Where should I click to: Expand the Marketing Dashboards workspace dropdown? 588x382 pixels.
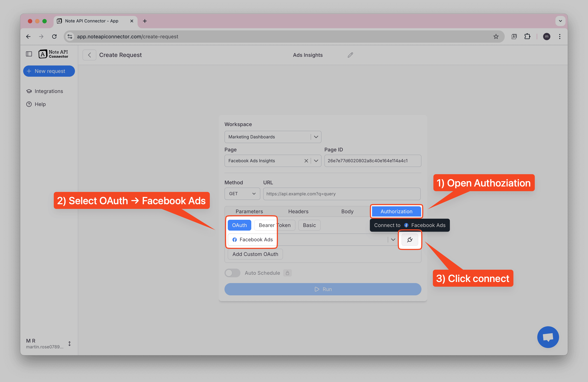[316, 137]
